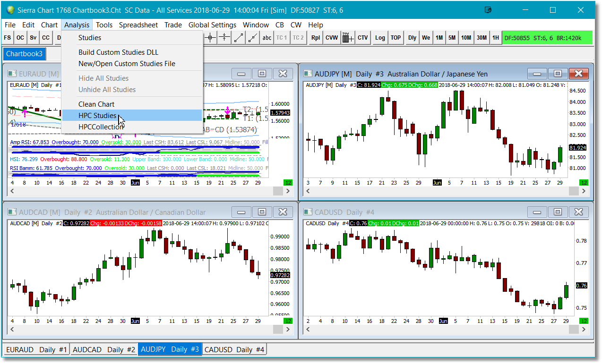Click the FS toolbar button
This screenshot has width=602, height=364.
8,38
